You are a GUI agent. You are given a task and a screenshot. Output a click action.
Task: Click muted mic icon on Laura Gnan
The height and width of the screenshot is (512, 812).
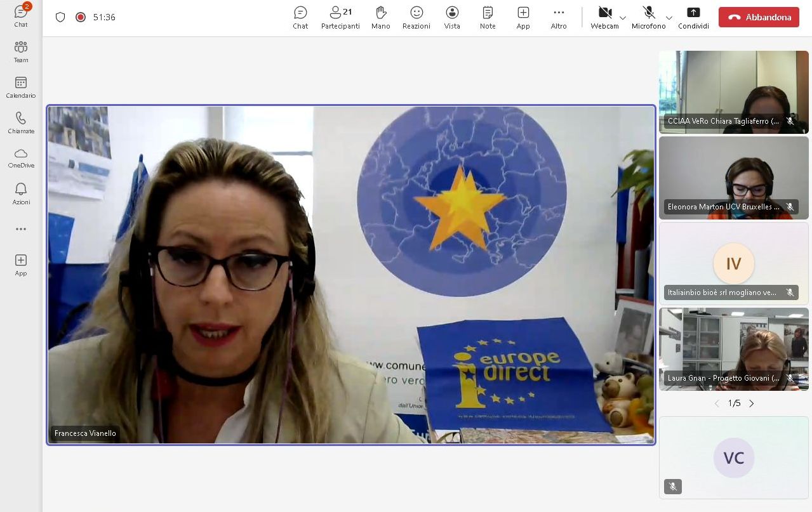(790, 378)
